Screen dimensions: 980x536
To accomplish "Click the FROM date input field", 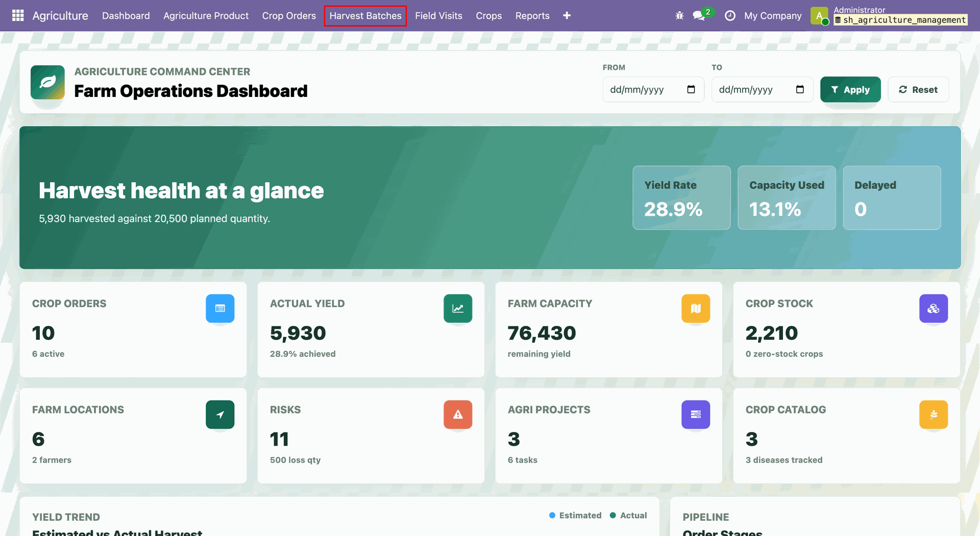I will click(653, 90).
